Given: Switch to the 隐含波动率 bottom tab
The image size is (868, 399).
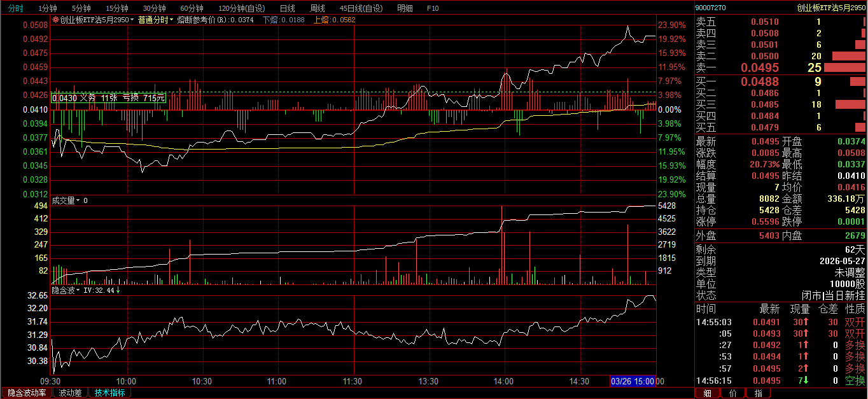Looking at the screenshot, I should [x=27, y=393].
